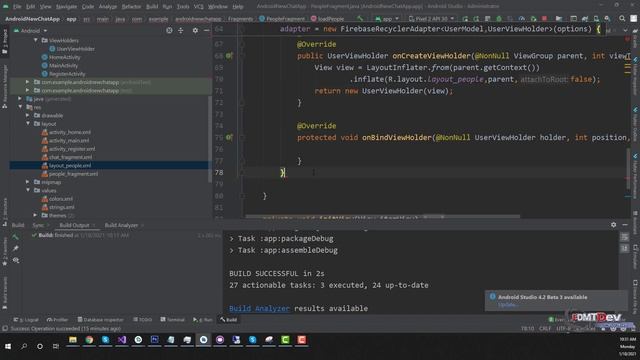The image size is (640, 360).
Task: Open the TODO tool window
Action: point(142,320)
